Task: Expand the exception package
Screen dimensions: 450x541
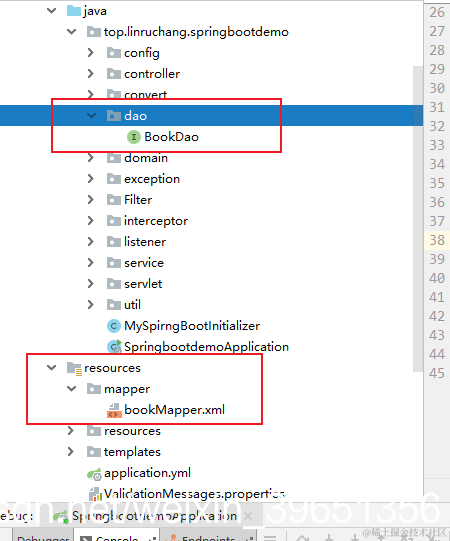Action: tap(91, 179)
